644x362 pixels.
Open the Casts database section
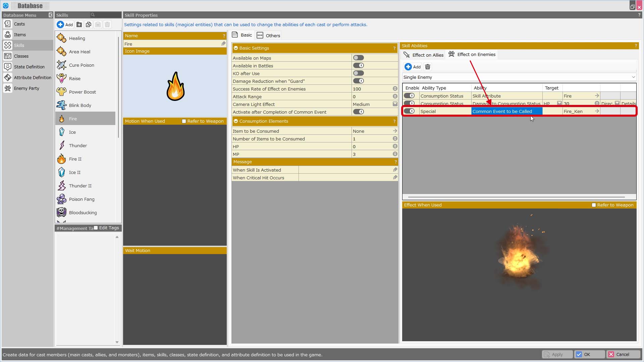[x=28, y=24]
